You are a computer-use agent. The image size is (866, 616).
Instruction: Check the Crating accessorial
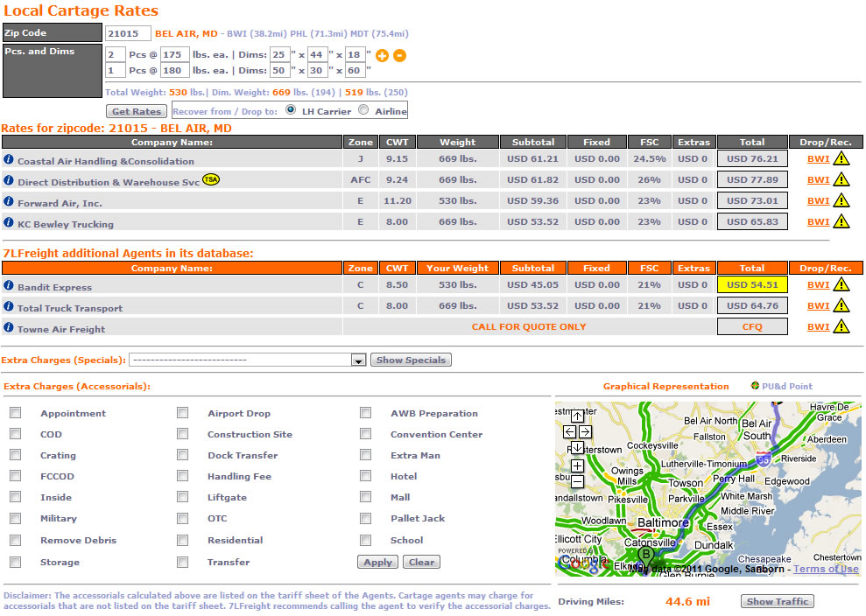16,455
